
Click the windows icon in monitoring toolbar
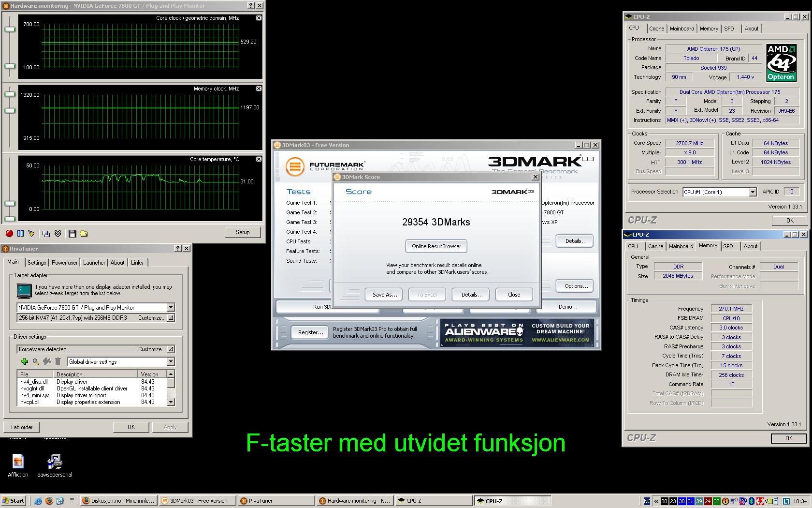pos(46,234)
